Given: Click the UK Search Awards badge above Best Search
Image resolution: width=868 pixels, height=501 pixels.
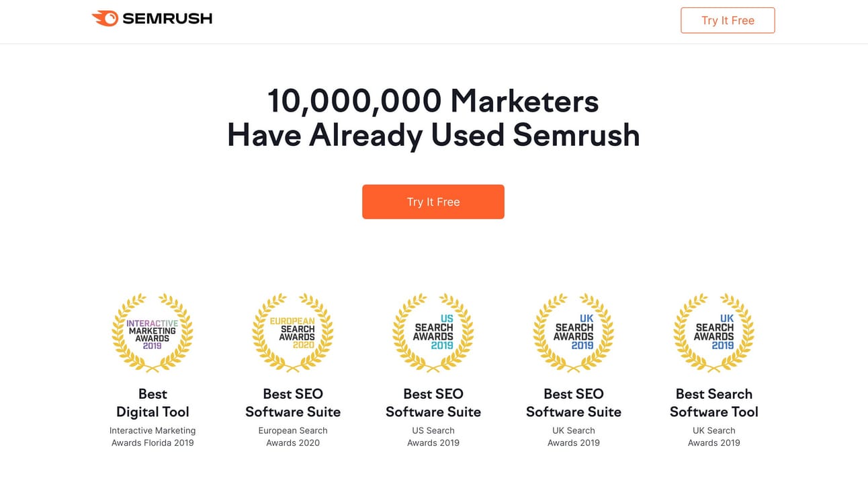Looking at the screenshot, I should (x=714, y=333).
